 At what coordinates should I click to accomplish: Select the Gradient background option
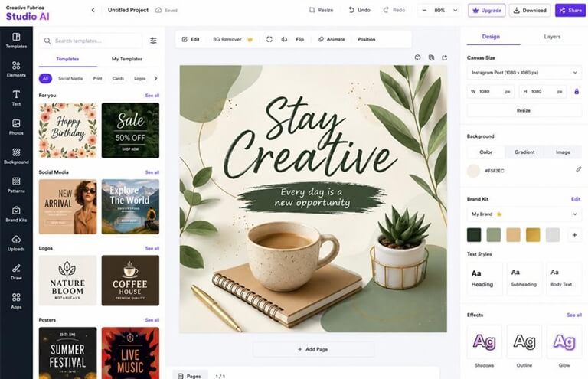tap(524, 152)
